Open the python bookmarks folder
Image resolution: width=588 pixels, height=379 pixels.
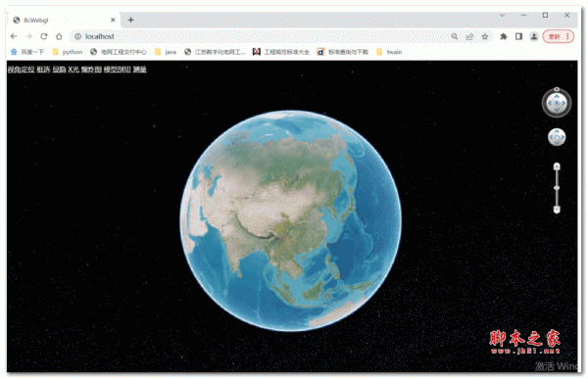[67, 52]
